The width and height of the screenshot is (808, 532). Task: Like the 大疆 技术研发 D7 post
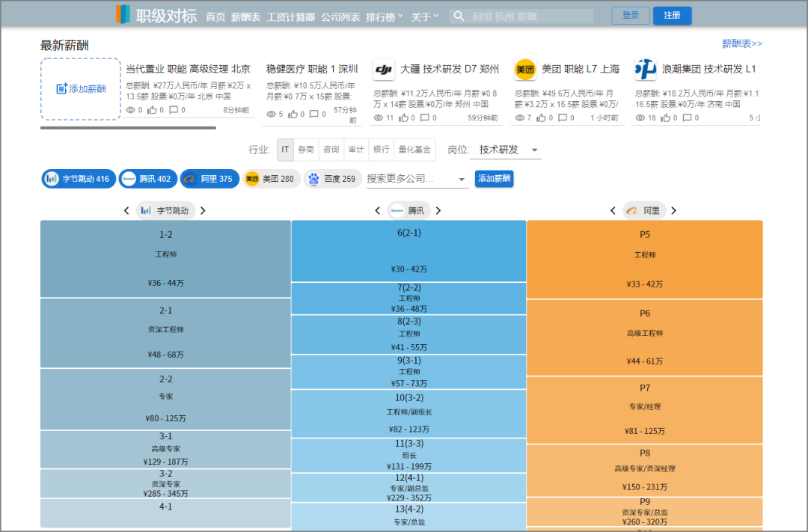[403, 117]
